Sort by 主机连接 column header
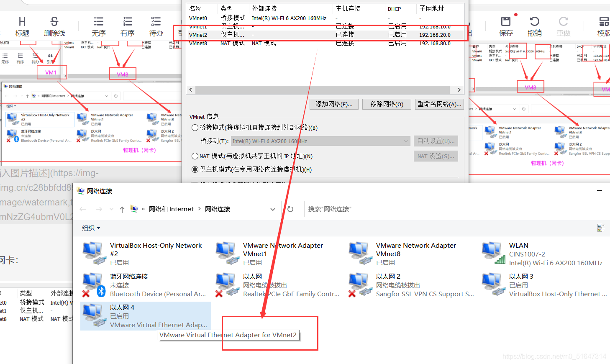This screenshot has height=364, width=610. point(359,9)
